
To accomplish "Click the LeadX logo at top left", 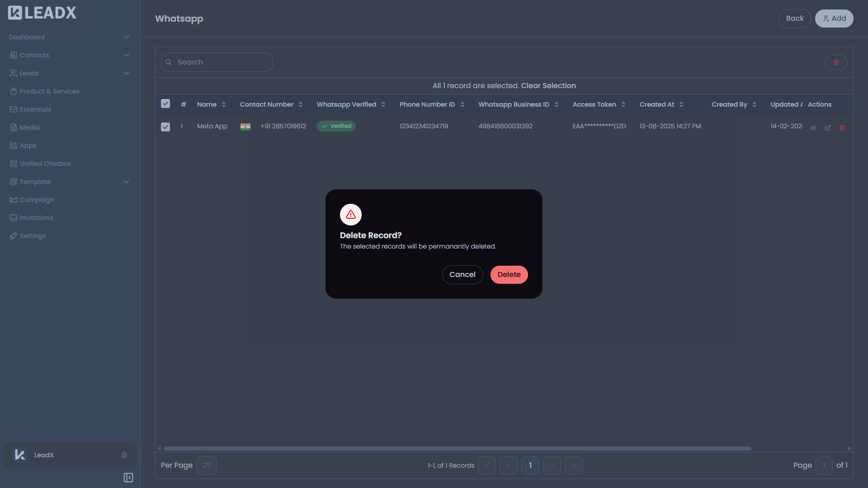I will [42, 13].
